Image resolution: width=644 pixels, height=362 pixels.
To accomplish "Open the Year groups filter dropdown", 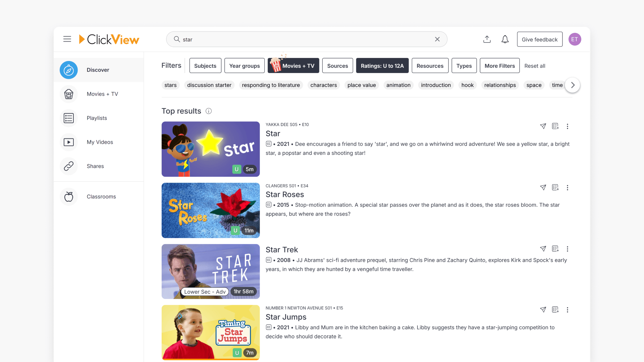I will click(x=244, y=66).
